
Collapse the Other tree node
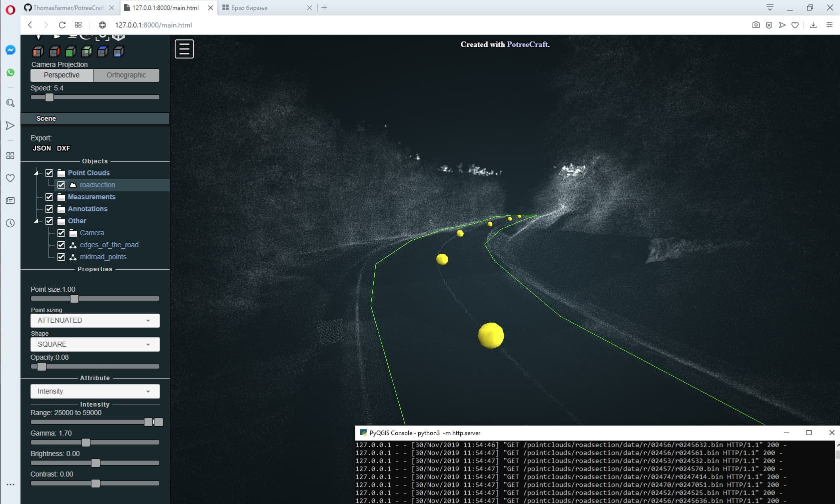(36, 221)
